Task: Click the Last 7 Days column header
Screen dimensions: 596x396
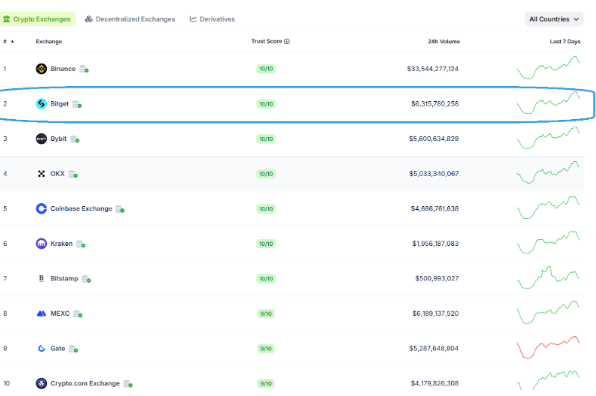Action: click(565, 41)
